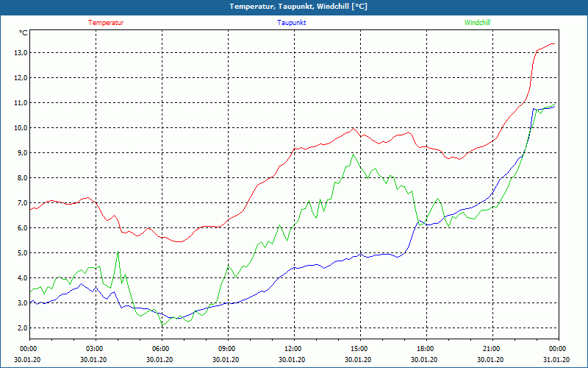Image resolution: width=588 pixels, height=368 pixels.
Task: Select the 6,0 y-axis label
Action: pos(22,228)
